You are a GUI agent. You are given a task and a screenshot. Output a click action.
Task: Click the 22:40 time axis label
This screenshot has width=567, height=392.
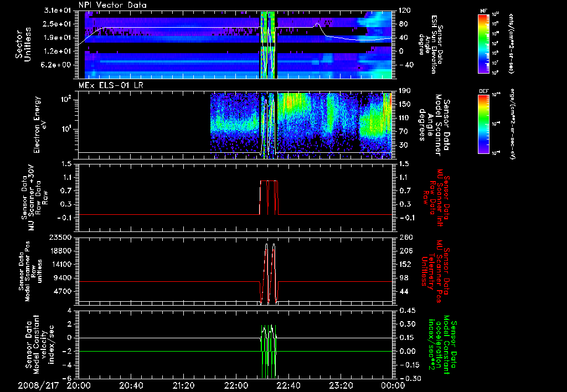pos(288,386)
